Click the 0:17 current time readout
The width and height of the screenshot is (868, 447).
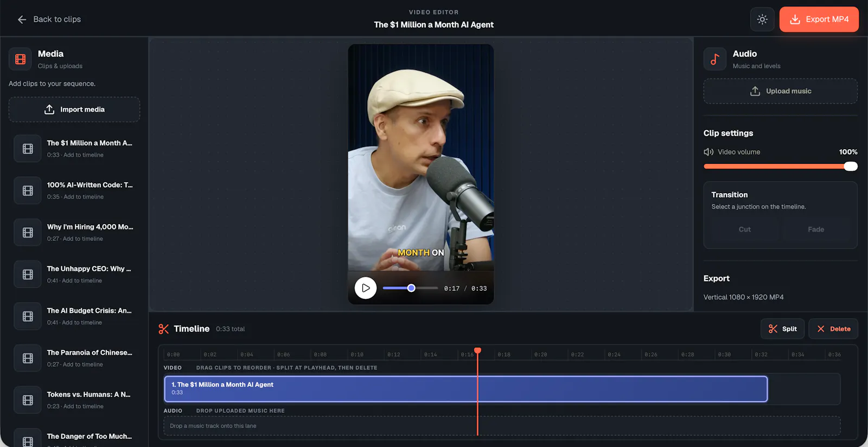tap(452, 289)
